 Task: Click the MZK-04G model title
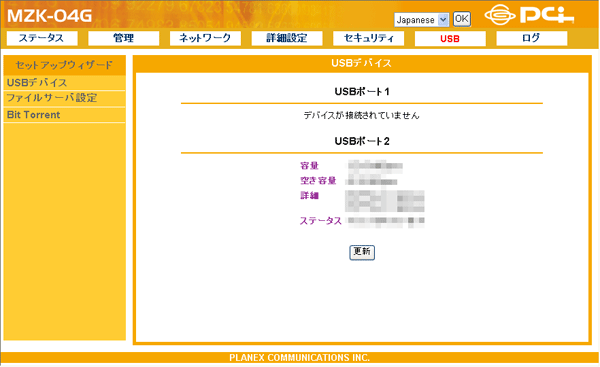(49, 16)
